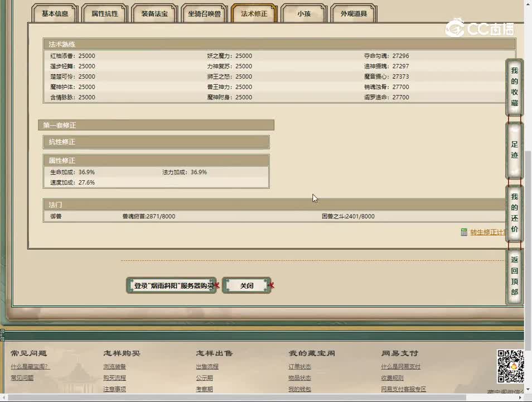532x402 pixels.
Task: Click the QR code image in footer
Action: 510,366
